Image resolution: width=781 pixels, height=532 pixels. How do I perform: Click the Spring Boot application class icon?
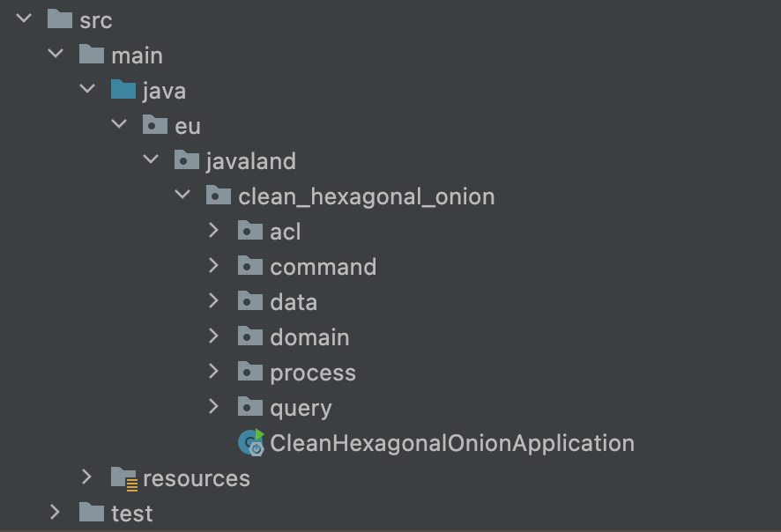coord(251,442)
